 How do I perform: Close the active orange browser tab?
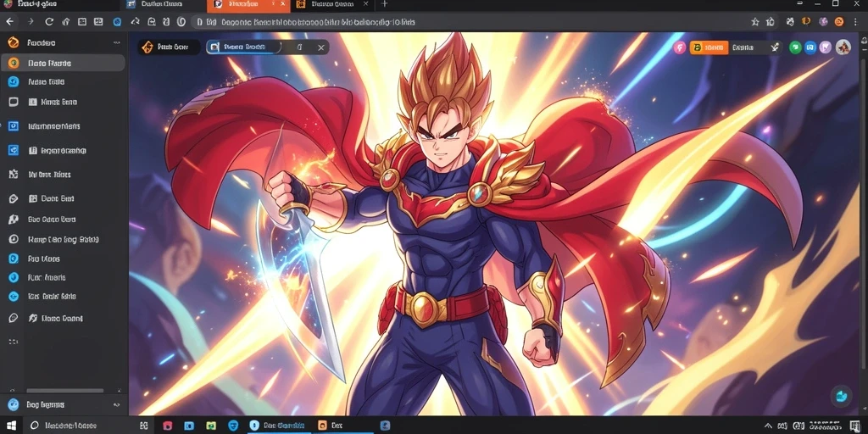[283, 4]
